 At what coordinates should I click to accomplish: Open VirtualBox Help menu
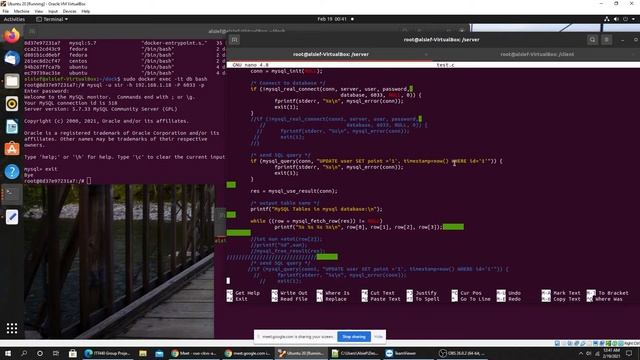[86, 11]
